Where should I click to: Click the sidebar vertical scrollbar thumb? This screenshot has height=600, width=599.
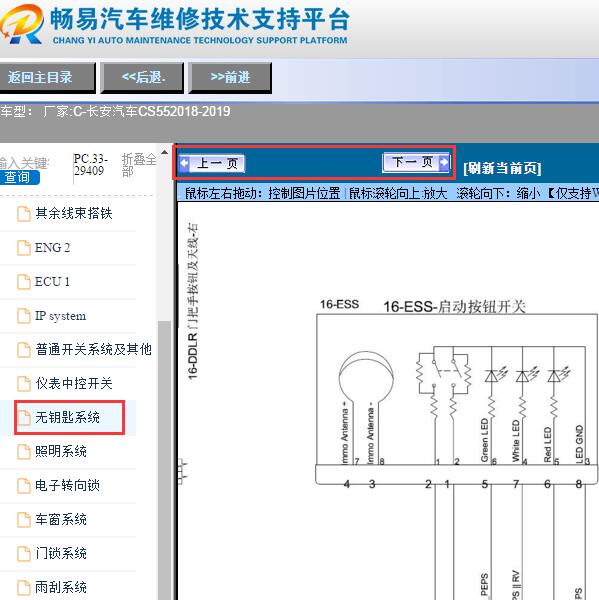165,459
